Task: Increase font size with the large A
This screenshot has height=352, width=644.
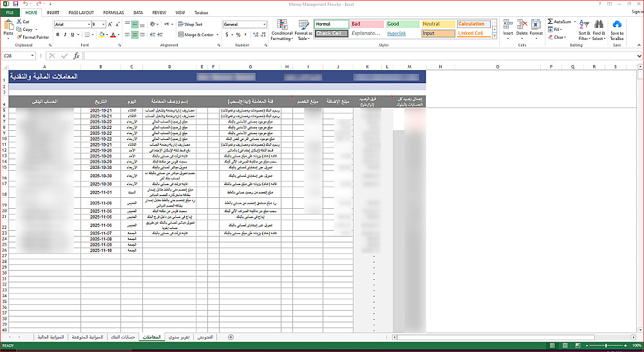Action: click(110, 24)
